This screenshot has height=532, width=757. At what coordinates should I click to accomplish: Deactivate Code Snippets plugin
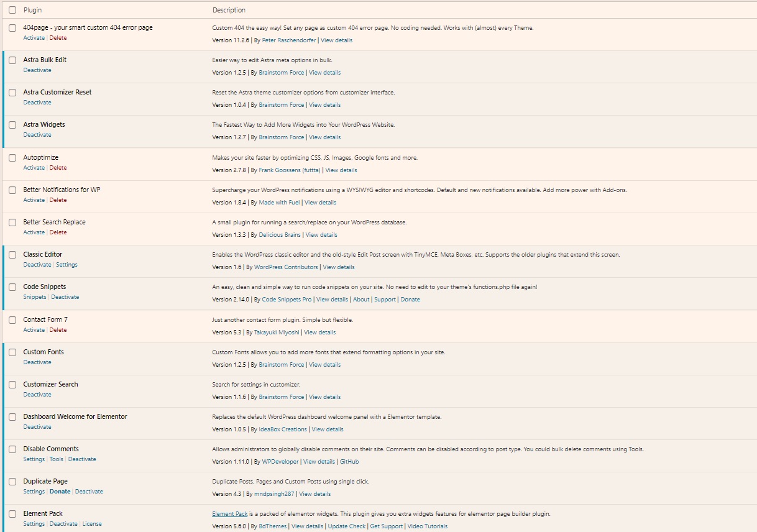[65, 297]
